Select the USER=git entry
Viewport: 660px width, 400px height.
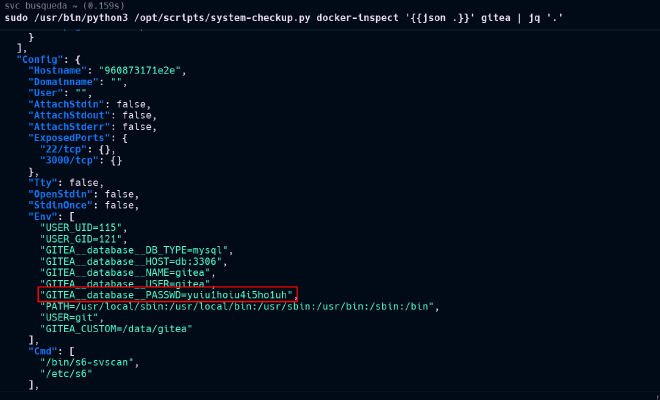click(72, 317)
